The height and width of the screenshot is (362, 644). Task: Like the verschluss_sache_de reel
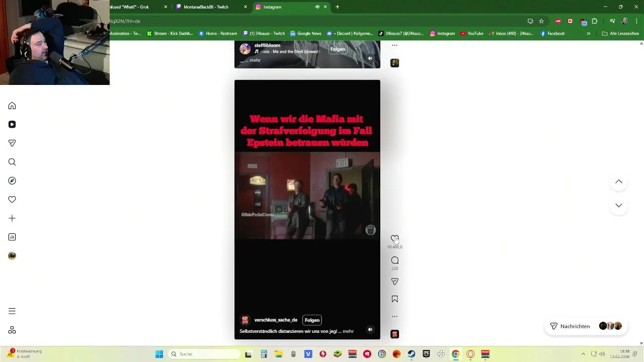pyautogui.click(x=395, y=238)
